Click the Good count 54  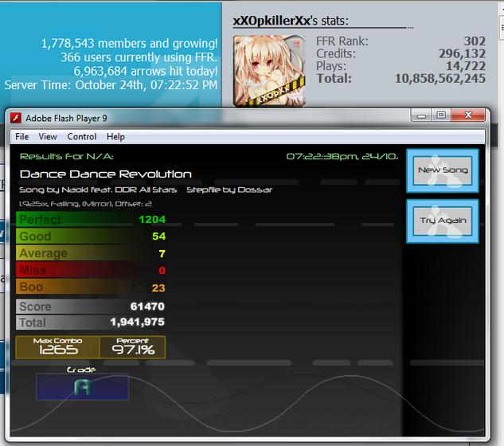158,237
